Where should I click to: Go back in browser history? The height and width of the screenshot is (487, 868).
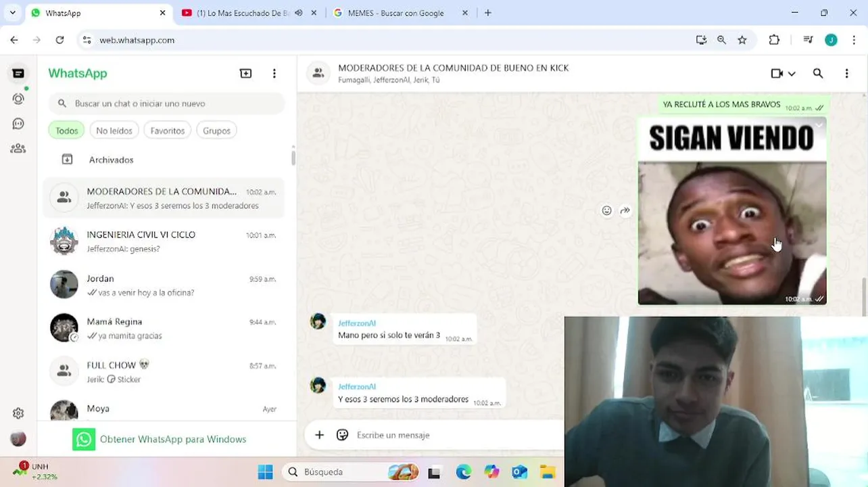pos(14,40)
